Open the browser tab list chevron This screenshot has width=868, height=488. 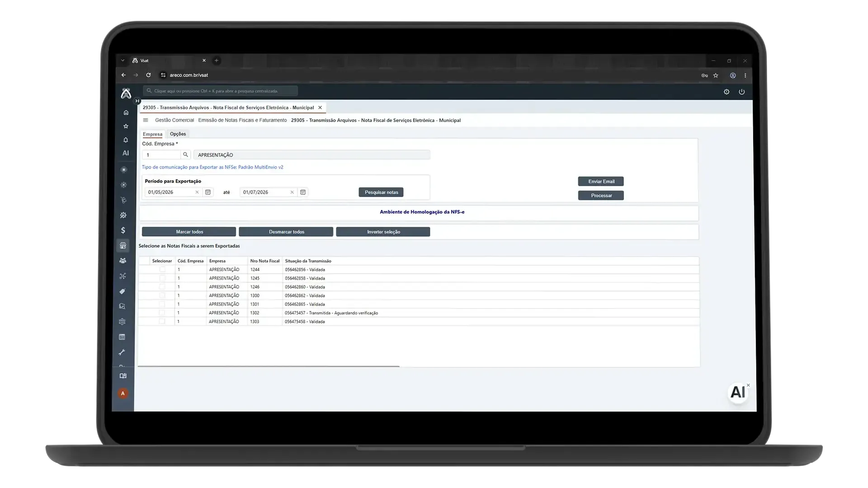(123, 61)
